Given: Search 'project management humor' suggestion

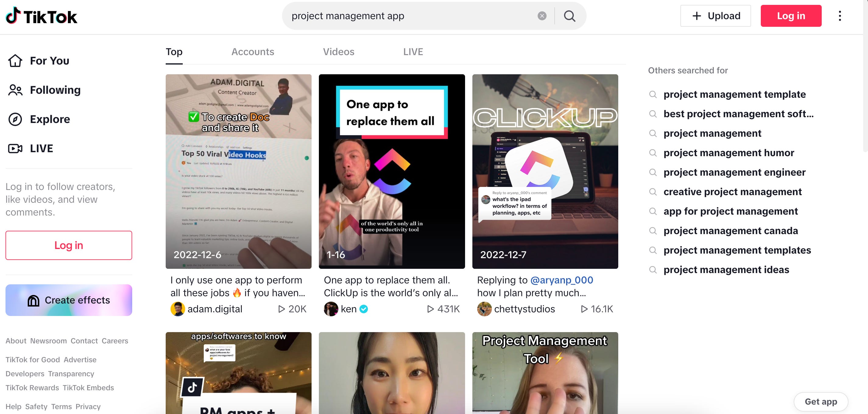Looking at the screenshot, I should (x=729, y=153).
